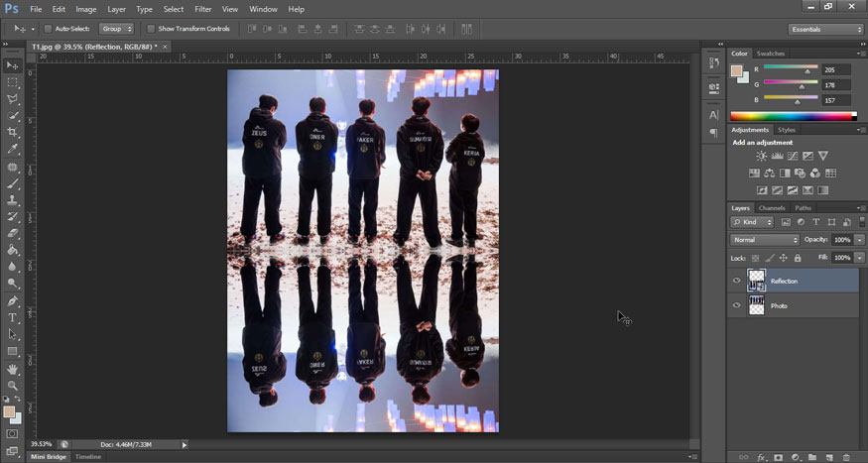This screenshot has width=868, height=463.
Task: Switch to the Swatches tab
Action: pos(770,54)
